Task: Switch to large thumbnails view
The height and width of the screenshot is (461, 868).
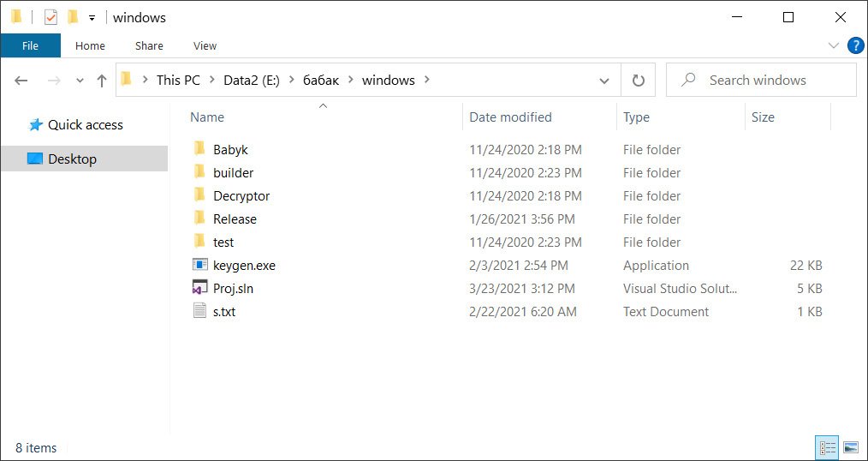Action: [850, 447]
